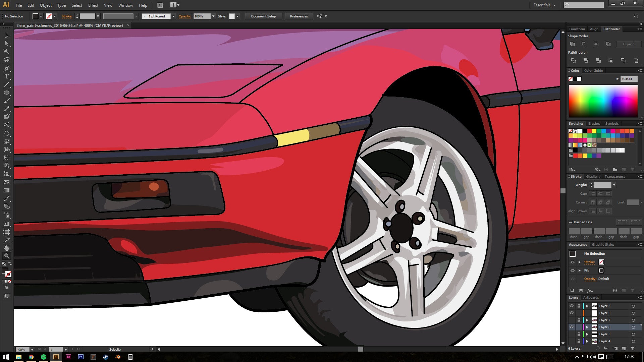Screen dimensions: 644x362
Task: Click the Preferences button
Action: 299,16
